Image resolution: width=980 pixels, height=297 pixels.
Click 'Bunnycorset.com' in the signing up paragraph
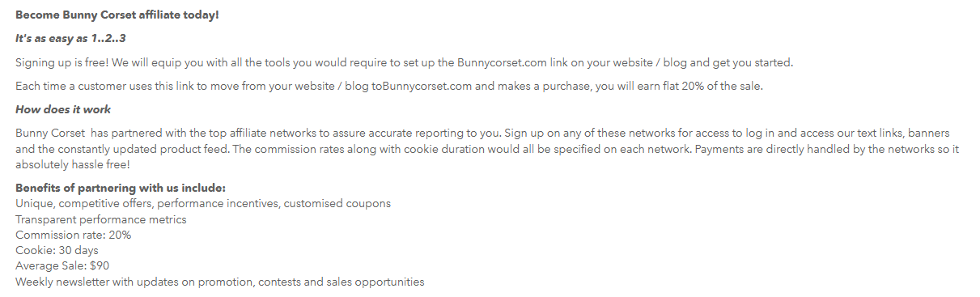[499, 62]
